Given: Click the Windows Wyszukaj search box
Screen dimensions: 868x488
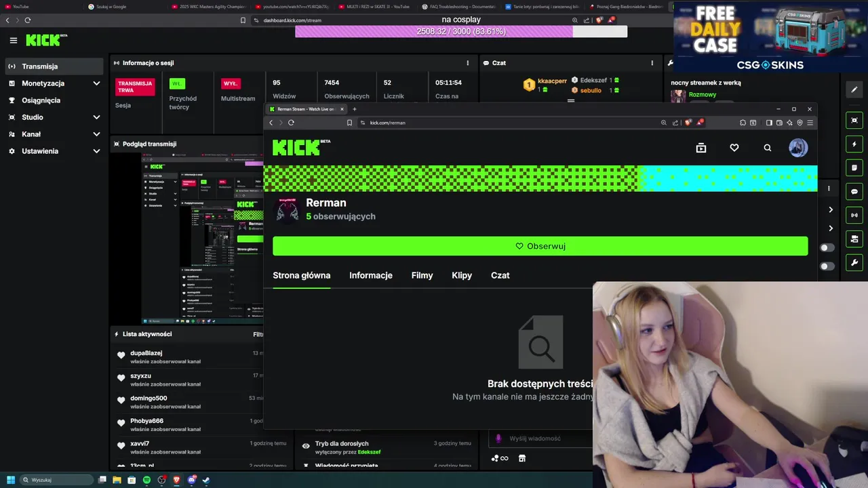Looking at the screenshot, I should click(57, 480).
